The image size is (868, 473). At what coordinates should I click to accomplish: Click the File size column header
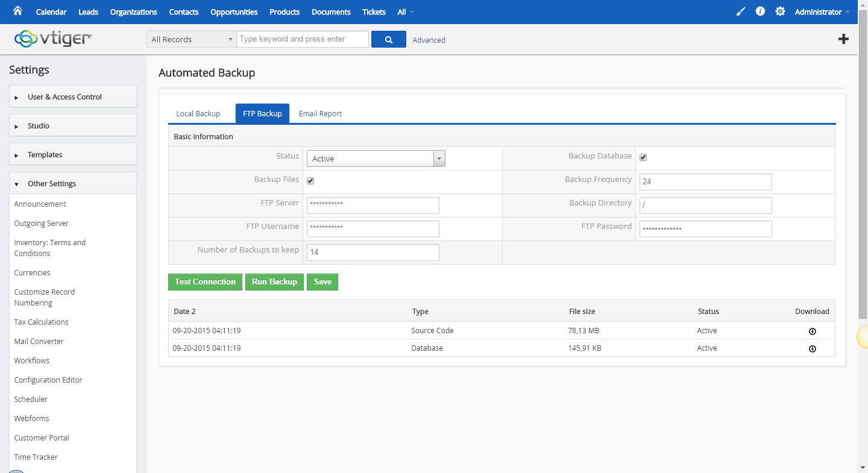(x=582, y=312)
